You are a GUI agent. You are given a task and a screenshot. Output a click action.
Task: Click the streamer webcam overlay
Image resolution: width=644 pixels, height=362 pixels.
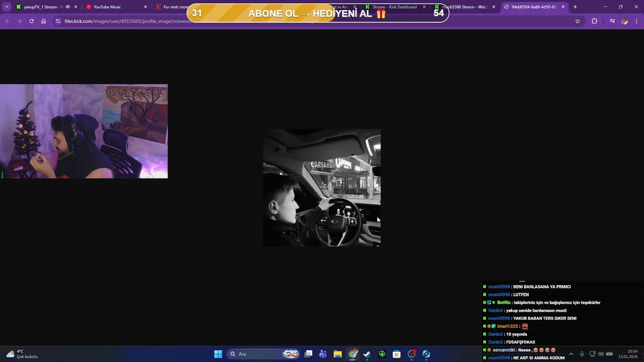pos(84,131)
